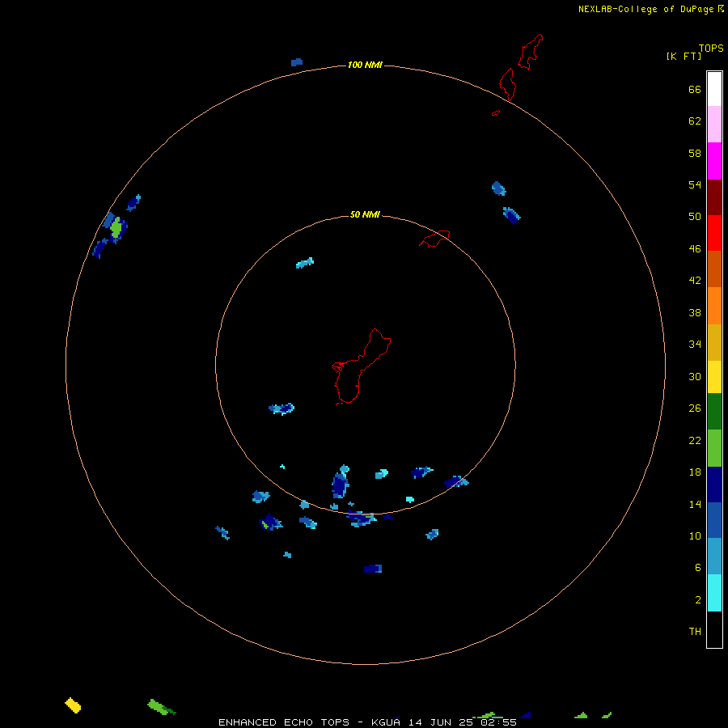Click the legend value "46"
Screen dimensions: 728x728
click(x=695, y=249)
